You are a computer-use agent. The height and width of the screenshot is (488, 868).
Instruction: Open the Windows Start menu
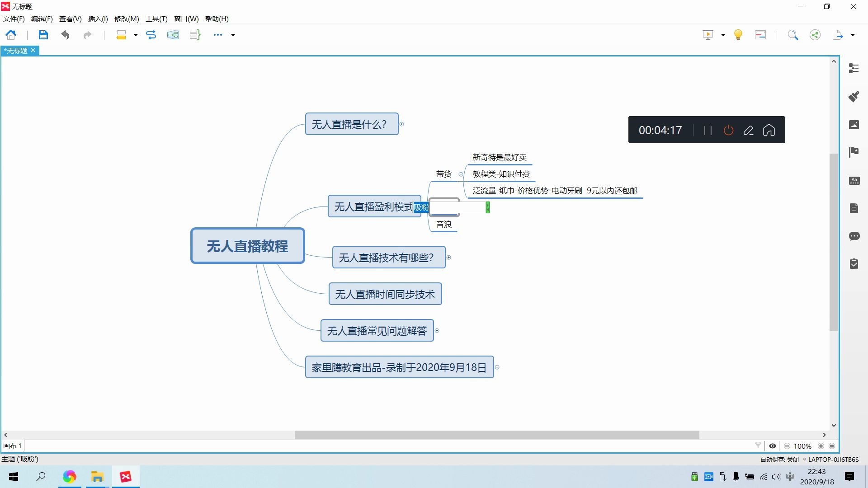coord(14,477)
